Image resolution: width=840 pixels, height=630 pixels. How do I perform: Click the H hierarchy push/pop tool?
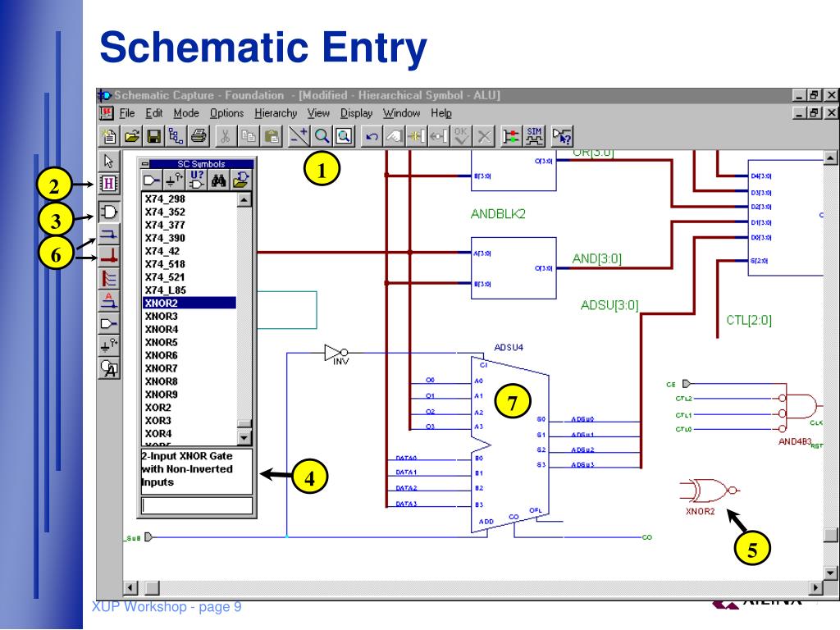(109, 184)
